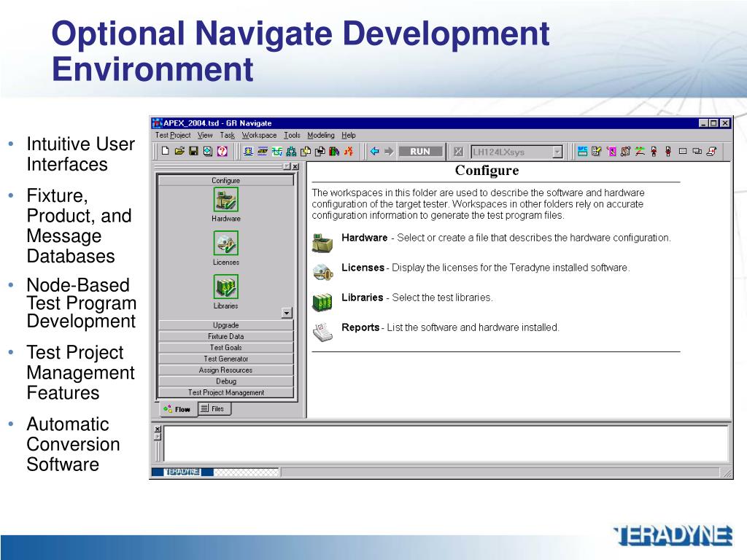The width and height of the screenshot is (747, 560).
Task: Click the blue tester station toolbar icon
Action: 248,152
